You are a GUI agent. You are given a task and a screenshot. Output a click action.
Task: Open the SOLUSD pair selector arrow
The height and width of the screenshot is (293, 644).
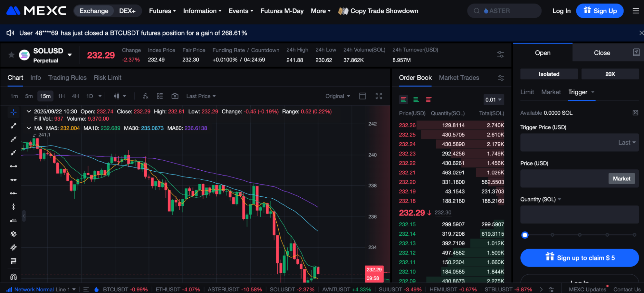pyautogui.click(x=70, y=55)
